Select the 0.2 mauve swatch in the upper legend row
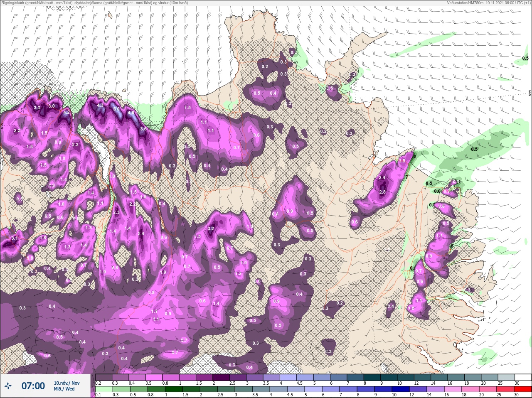532x398 pixels. (104, 378)
